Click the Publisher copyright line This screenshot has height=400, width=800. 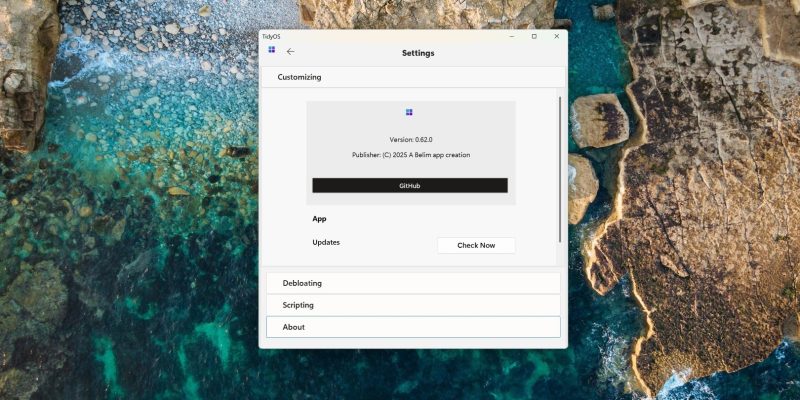pyautogui.click(x=410, y=155)
